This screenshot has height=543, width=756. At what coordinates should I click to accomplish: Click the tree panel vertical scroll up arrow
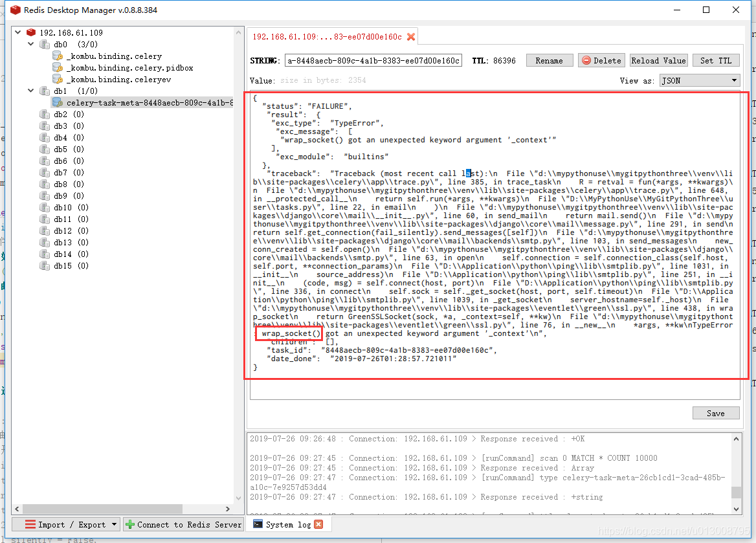coord(238,32)
